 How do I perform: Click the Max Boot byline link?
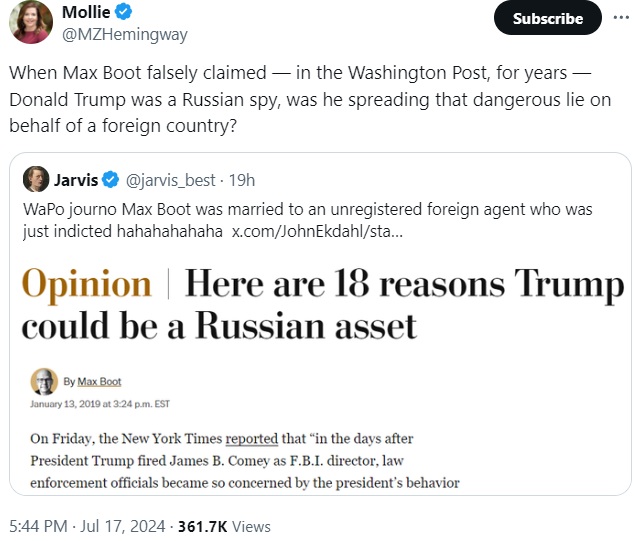pos(99,382)
